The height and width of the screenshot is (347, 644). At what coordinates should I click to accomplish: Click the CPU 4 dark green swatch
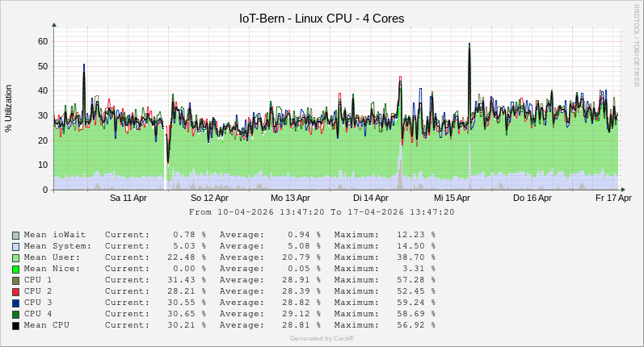click(16, 314)
